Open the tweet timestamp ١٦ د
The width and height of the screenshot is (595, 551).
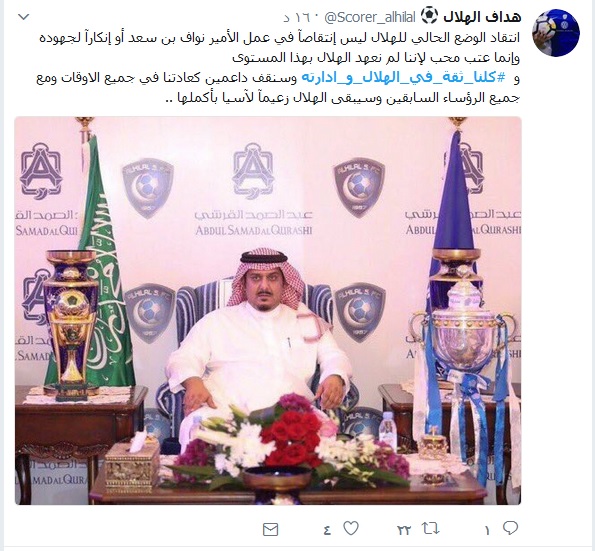(297, 17)
